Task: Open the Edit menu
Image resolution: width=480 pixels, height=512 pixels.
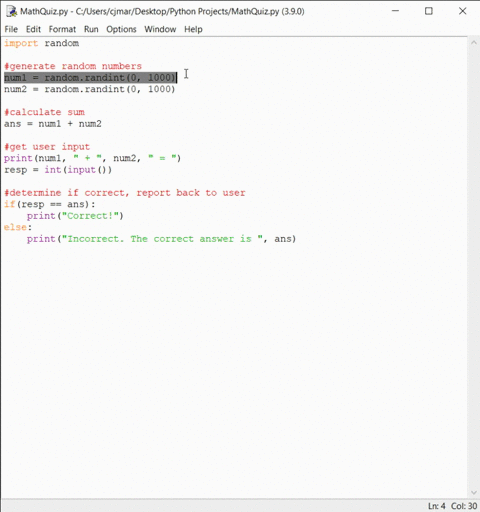Action: [x=33, y=29]
